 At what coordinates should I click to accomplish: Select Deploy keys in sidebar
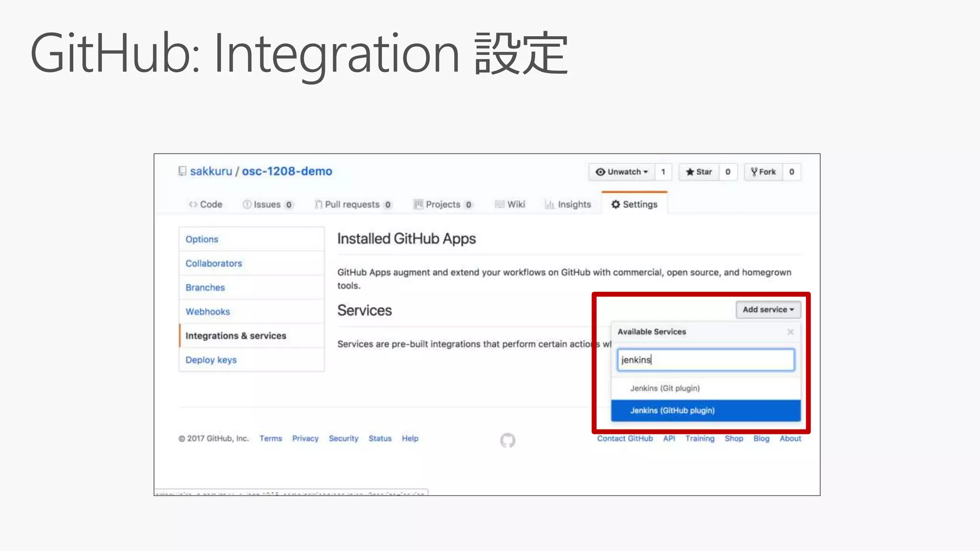pyautogui.click(x=211, y=360)
